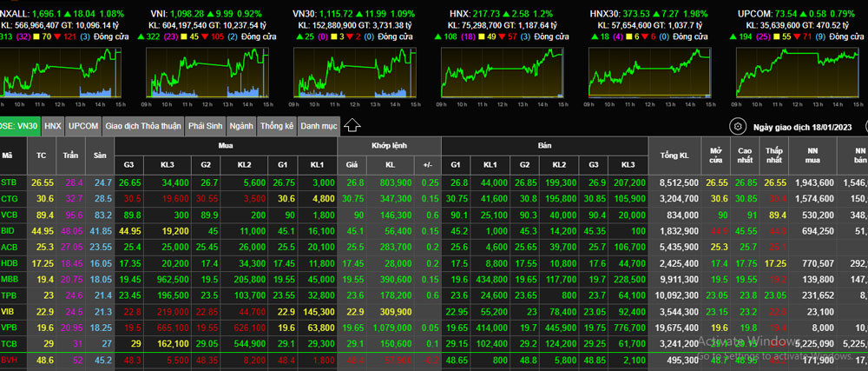
Task: Expand the Thống kê menu
Action: tap(277, 126)
